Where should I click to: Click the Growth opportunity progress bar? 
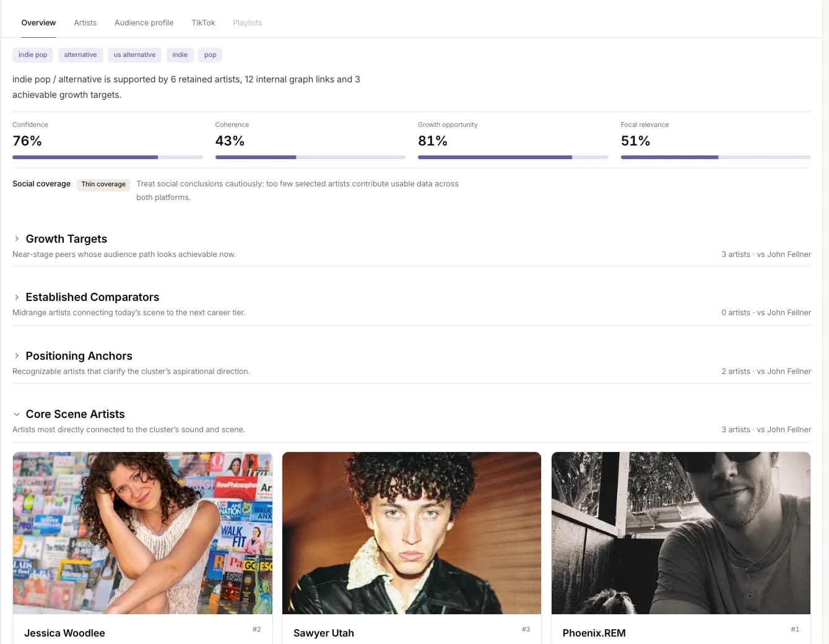[x=513, y=157]
